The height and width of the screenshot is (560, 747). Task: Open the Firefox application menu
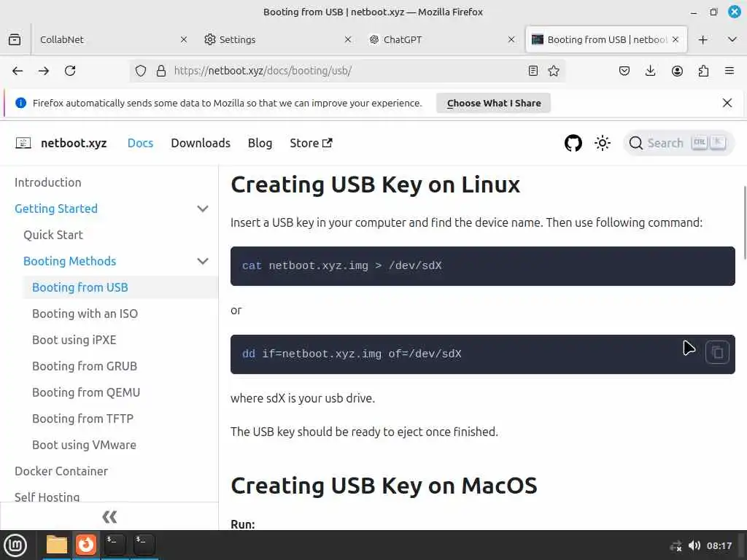729,71
